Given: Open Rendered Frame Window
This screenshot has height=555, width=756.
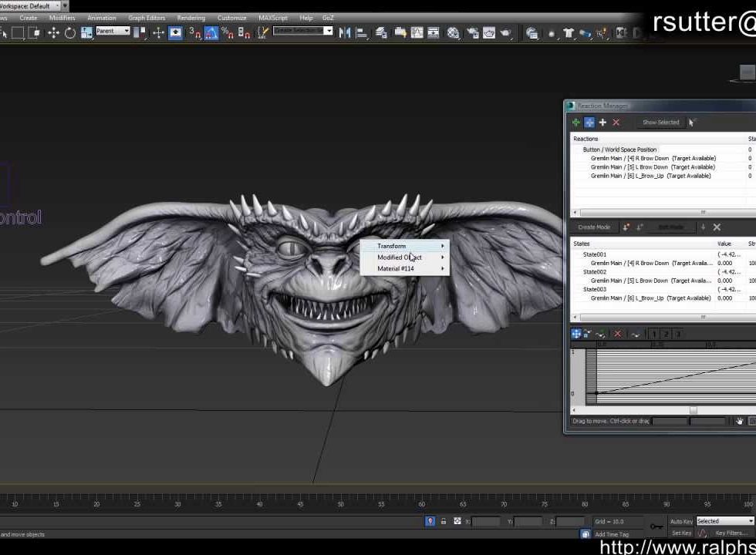Looking at the screenshot, I should click(x=489, y=32).
